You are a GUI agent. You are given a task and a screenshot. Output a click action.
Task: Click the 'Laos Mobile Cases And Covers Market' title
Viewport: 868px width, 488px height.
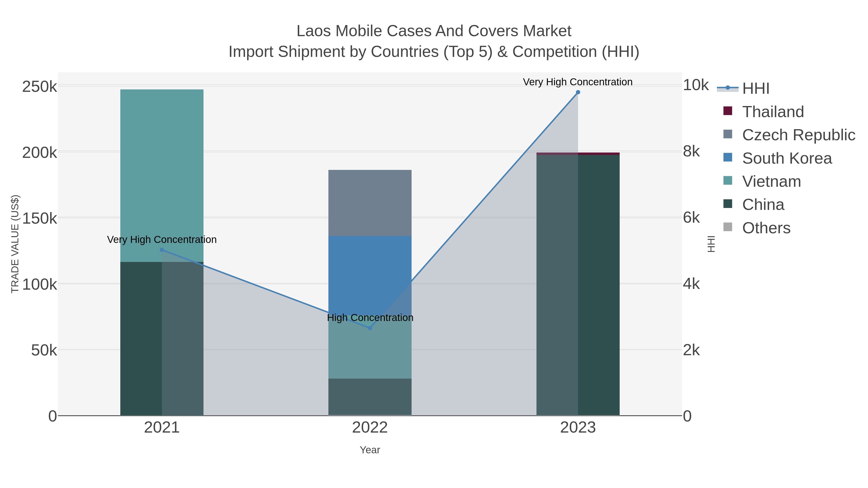[434, 31]
